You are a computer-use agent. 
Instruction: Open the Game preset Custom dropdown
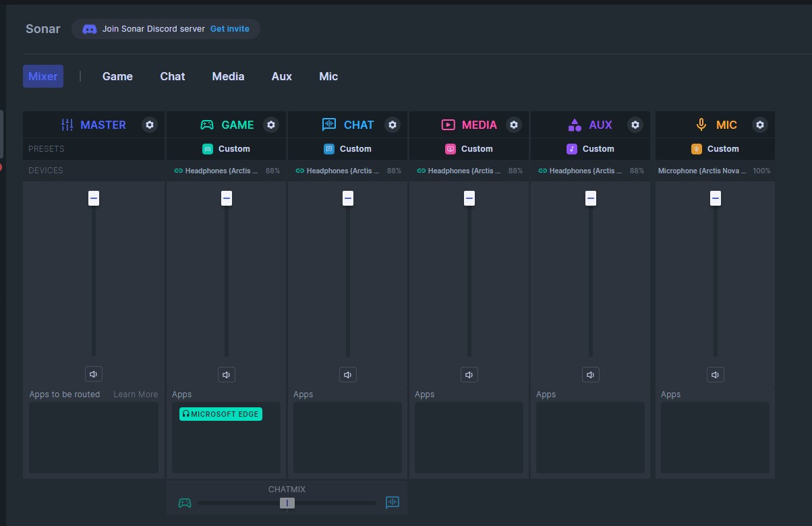227,149
